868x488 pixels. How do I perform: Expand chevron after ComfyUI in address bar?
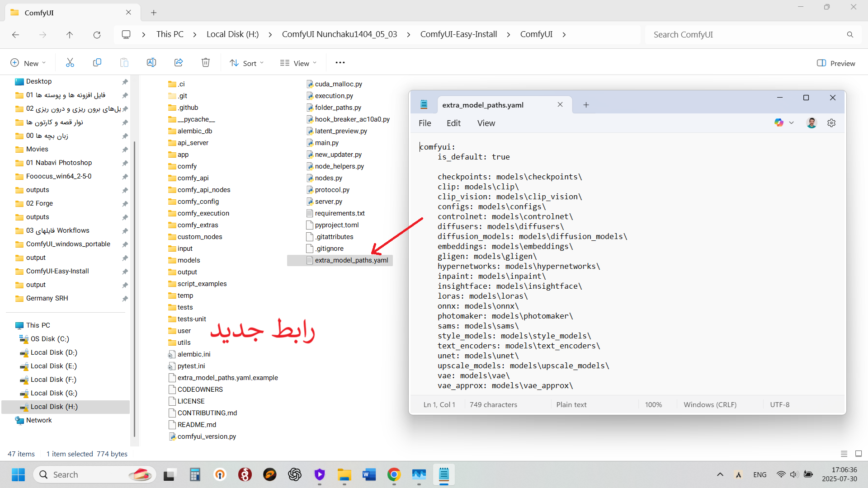coord(564,35)
